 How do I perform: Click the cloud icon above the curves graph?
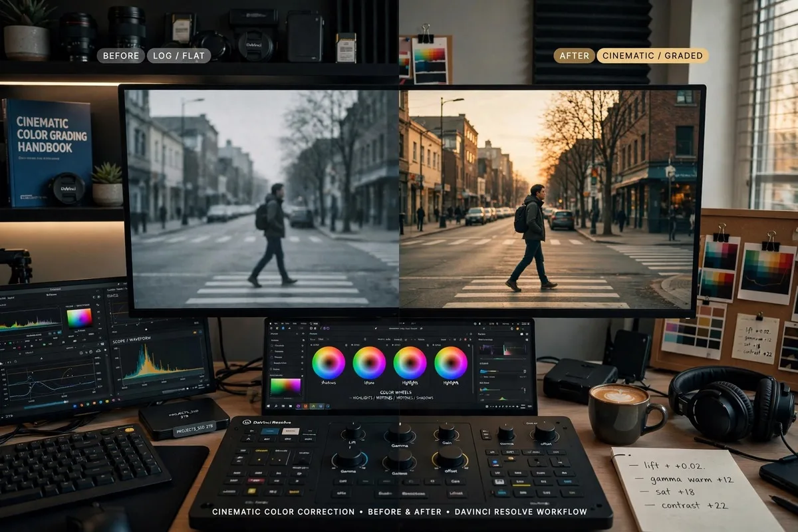tap(98, 350)
